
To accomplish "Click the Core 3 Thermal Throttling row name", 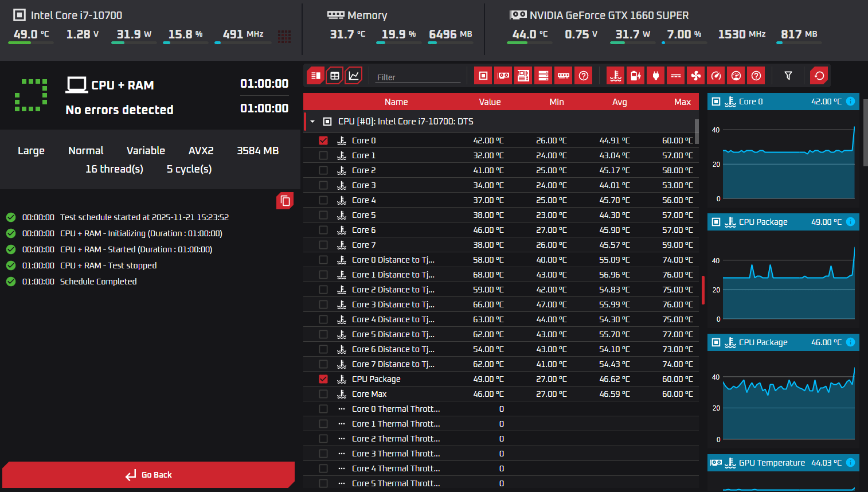I will [x=396, y=454].
